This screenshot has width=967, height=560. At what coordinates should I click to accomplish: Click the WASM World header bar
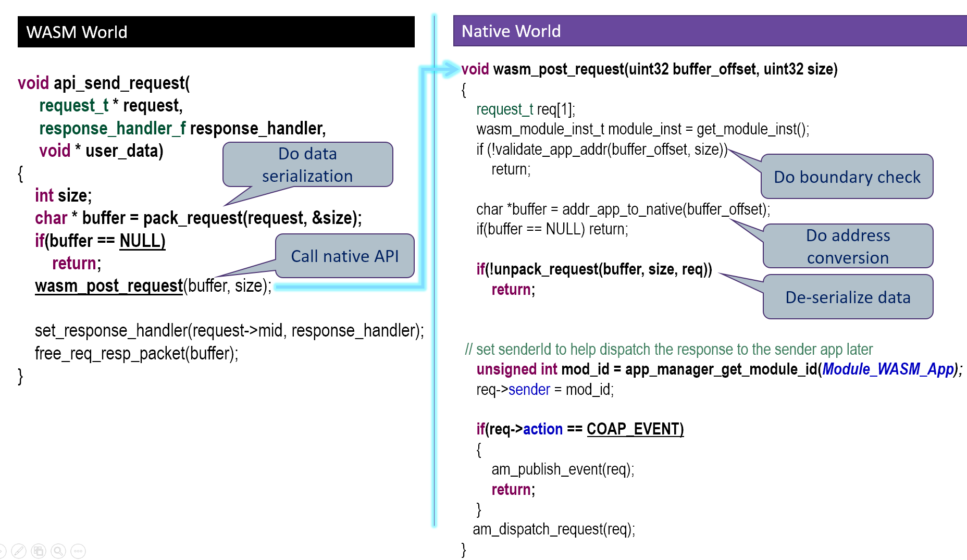click(x=216, y=32)
